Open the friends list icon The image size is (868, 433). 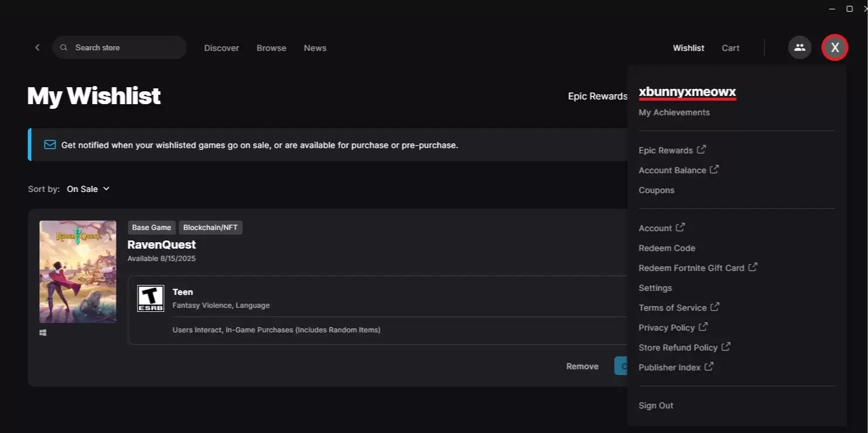pos(800,47)
